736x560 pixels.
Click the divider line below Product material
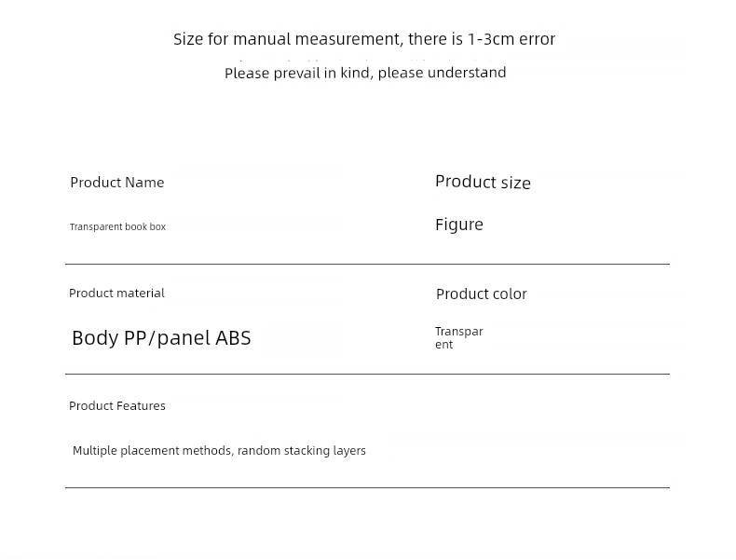pyautogui.click(x=367, y=375)
